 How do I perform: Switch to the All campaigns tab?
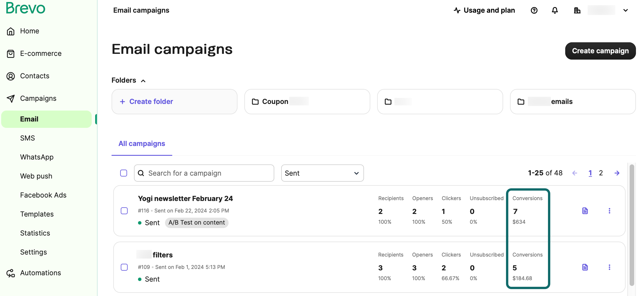[142, 144]
